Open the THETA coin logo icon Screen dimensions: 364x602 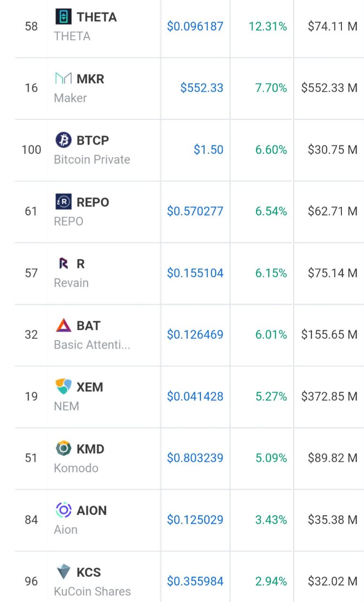[63, 16]
